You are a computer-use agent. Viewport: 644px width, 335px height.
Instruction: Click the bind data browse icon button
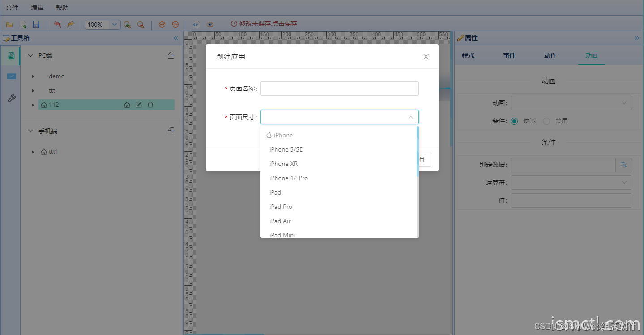click(x=624, y=165)
